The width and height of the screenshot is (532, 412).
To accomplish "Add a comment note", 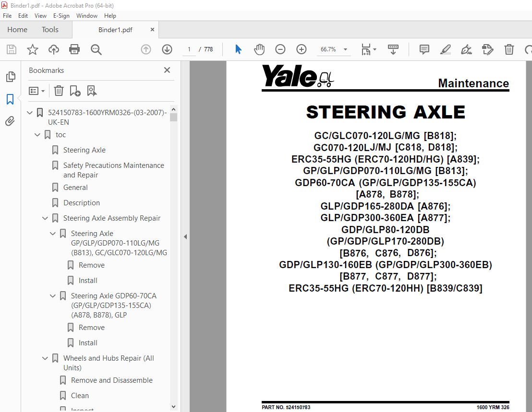I will pos(424,49).
